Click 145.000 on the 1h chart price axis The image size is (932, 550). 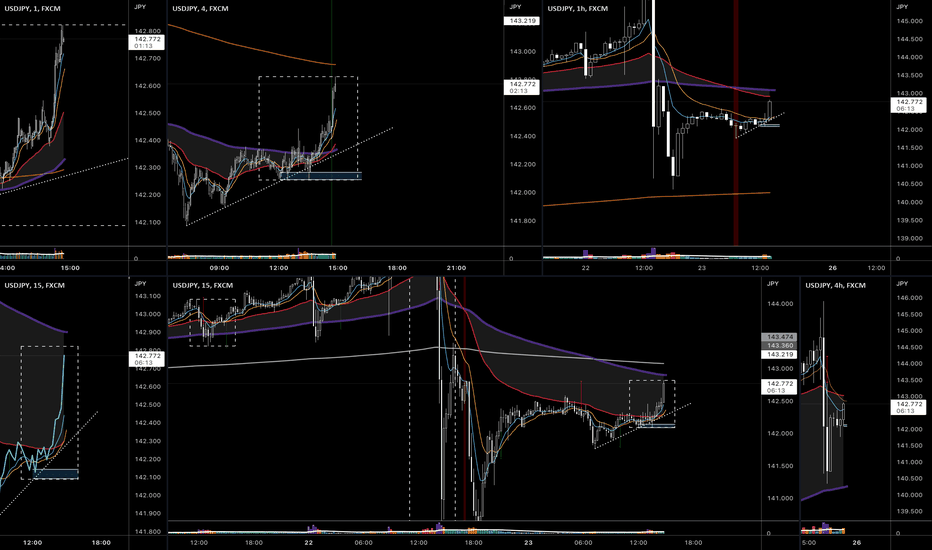[x=909, y=21]
